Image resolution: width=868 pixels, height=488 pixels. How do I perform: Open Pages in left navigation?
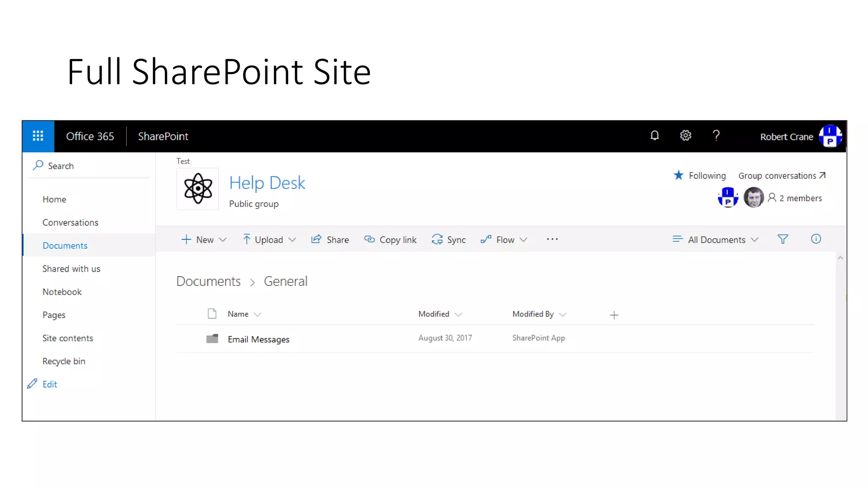pyautogui.click(x=54, y=315)
